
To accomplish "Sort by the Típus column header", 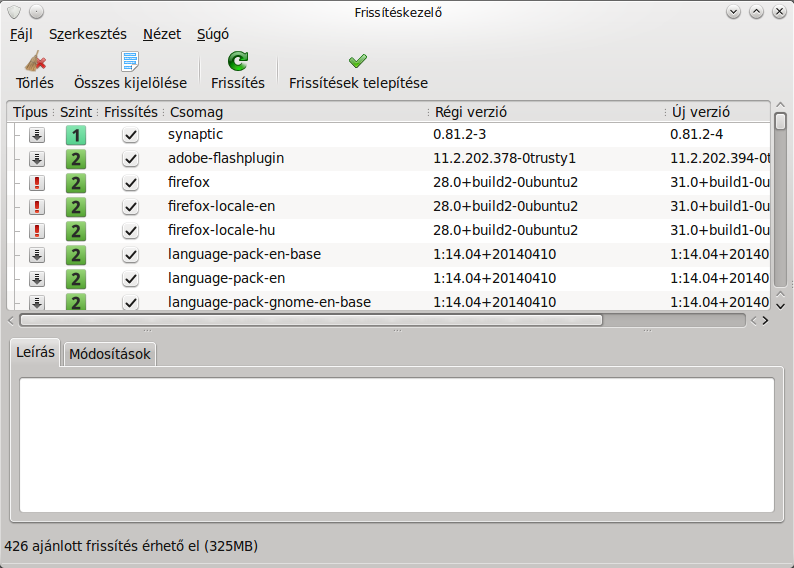I will click(30, 112).
